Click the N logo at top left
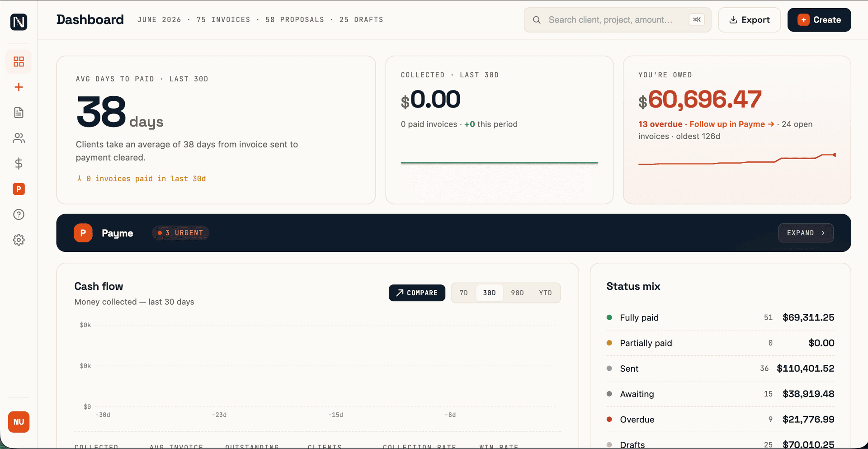The image size is (868, 449). click(19, 22)
